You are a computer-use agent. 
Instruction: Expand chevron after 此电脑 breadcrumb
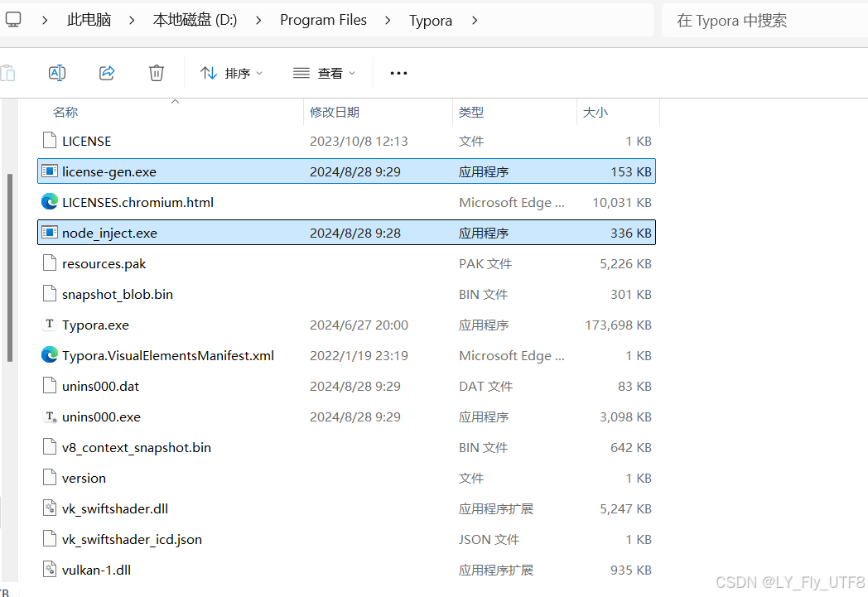point(132,21)
